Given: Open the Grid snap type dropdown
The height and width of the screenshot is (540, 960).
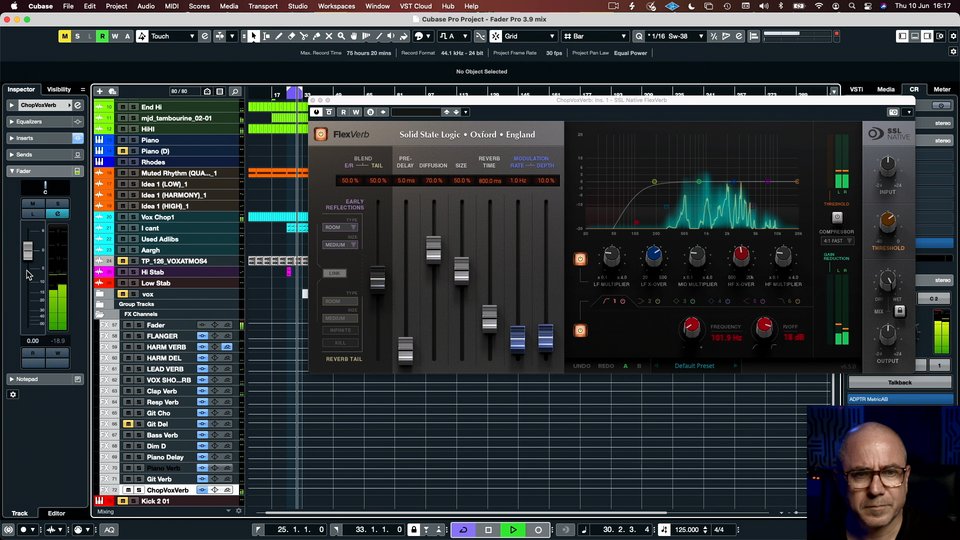Looking at the screenshot, I should [x=530, y=36].
